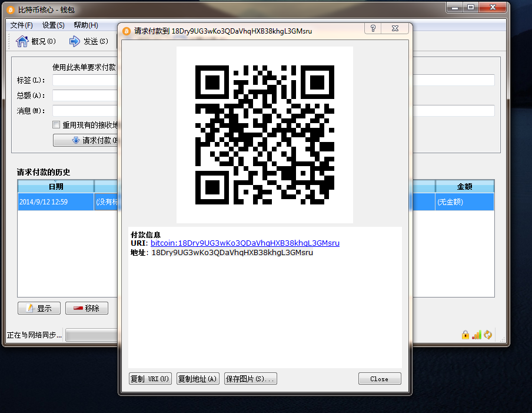Close the 比特币核心 main window
This screenshot has width=532, height=413.
coord(493,8)
